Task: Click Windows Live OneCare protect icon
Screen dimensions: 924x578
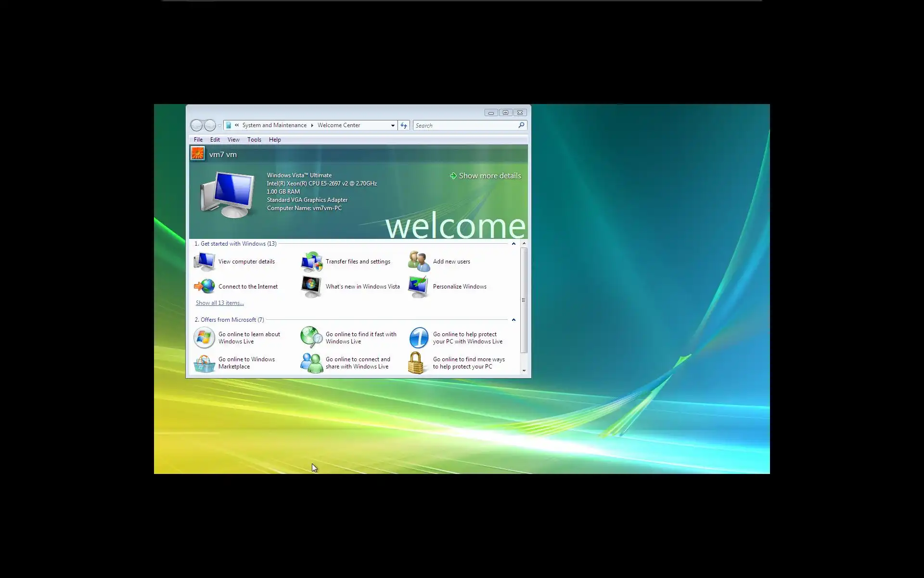Action: [419, 338]
